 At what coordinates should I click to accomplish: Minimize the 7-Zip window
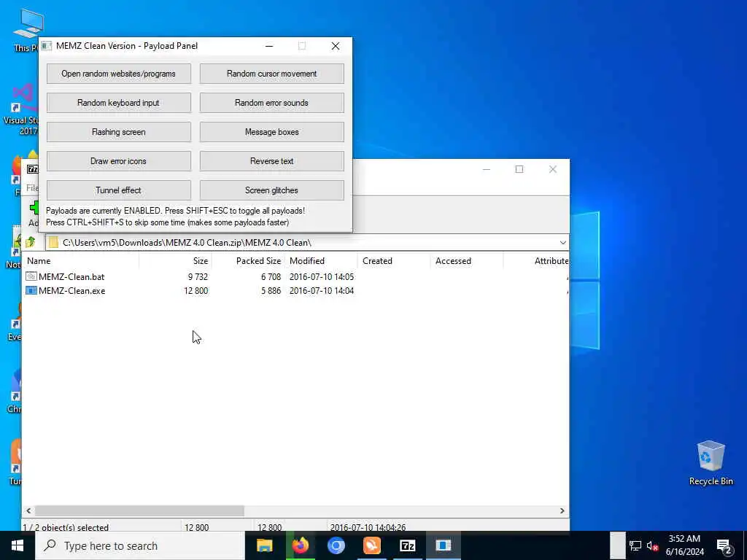487,169
